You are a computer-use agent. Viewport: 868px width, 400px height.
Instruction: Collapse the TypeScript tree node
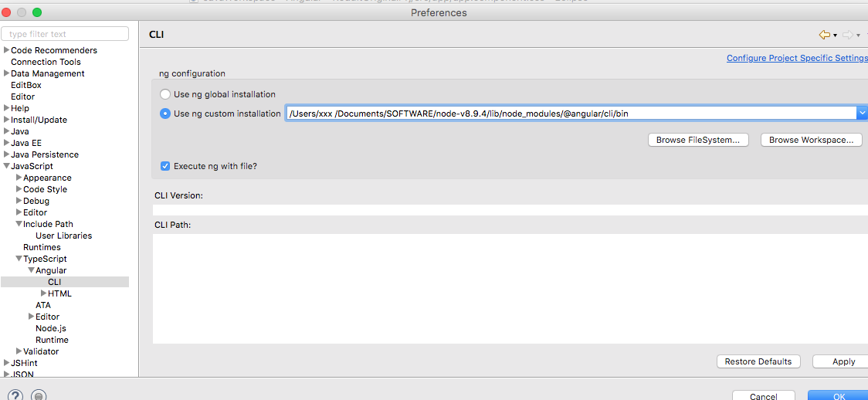19,259
